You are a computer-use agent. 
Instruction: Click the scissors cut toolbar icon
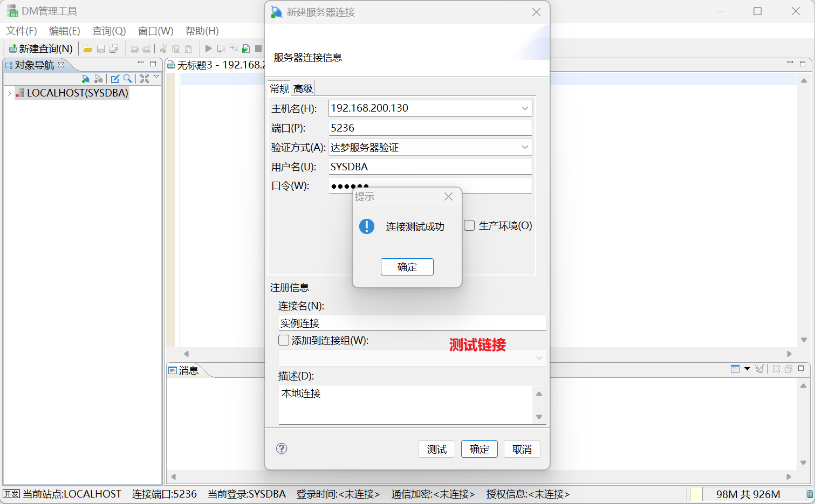[x=163, y=49]
